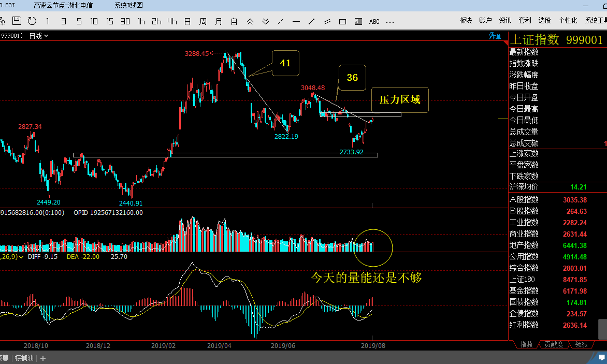Select the double down-chevron toolbar icon
This screenshot has width=607, height=364.
[266, 21]
